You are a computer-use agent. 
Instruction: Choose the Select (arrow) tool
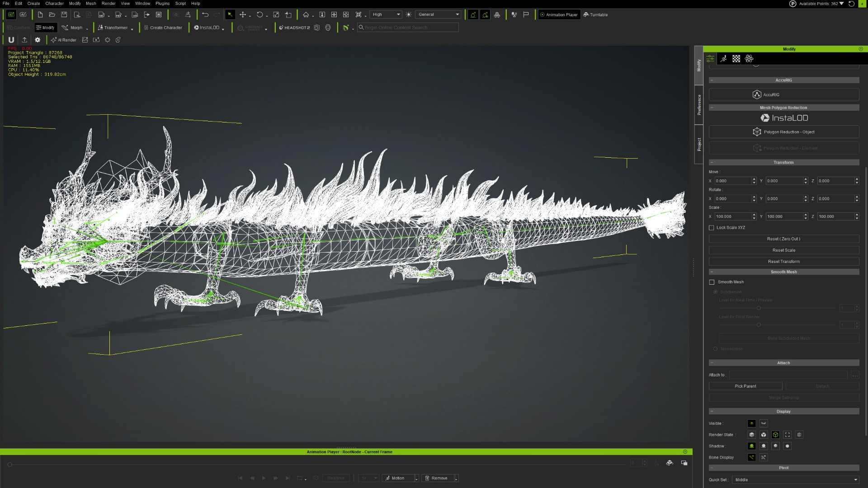pyautogui.click(x=230, y=14)
